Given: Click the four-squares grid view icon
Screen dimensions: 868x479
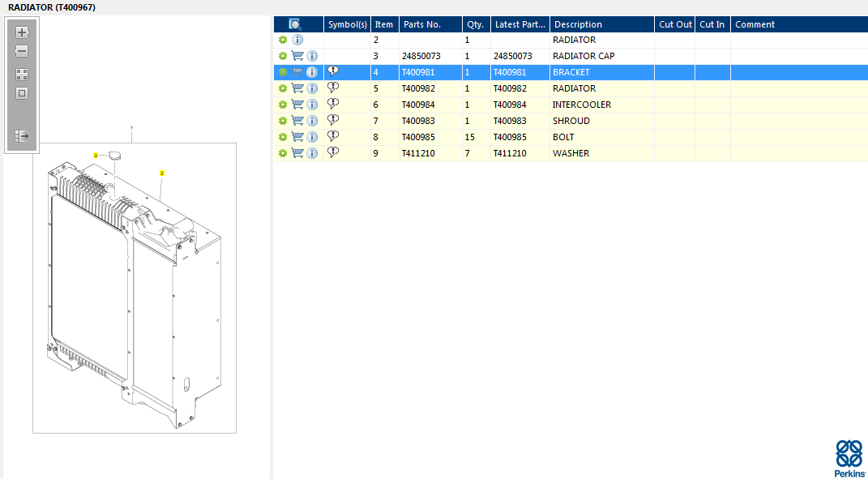Looking at the screenshot, I should (x=22, y=74).
